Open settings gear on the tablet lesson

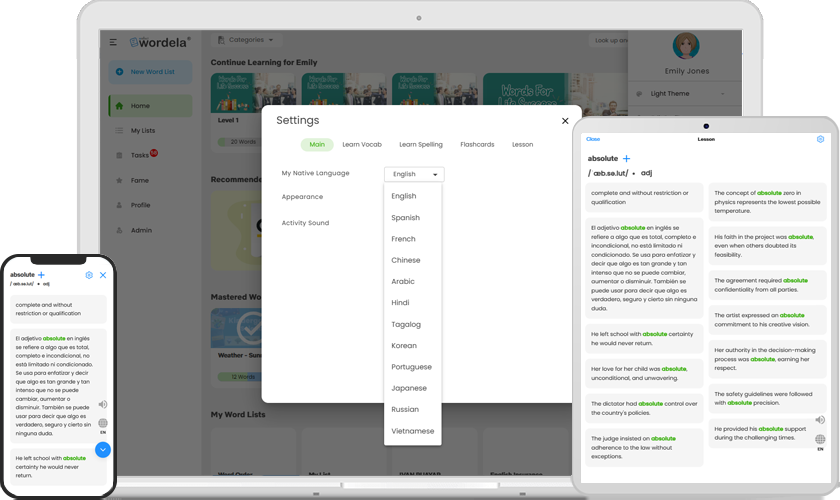[x=820, y=139]
